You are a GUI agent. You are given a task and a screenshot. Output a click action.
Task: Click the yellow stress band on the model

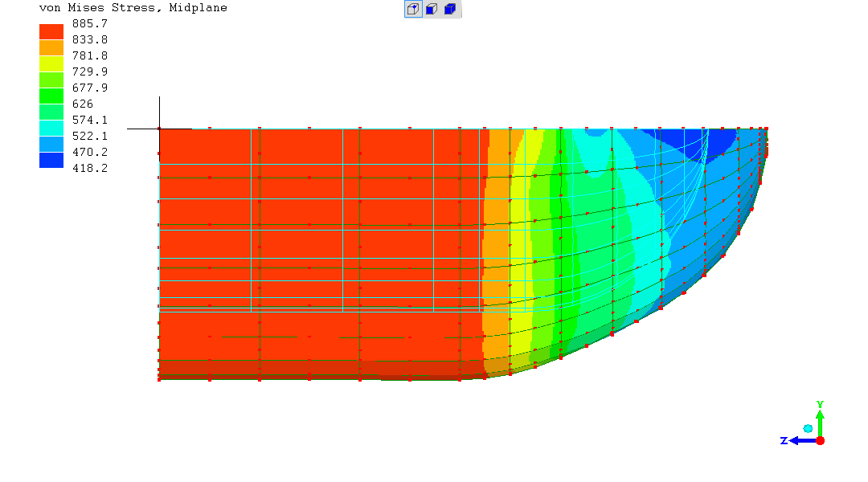[x=522, y=241]
